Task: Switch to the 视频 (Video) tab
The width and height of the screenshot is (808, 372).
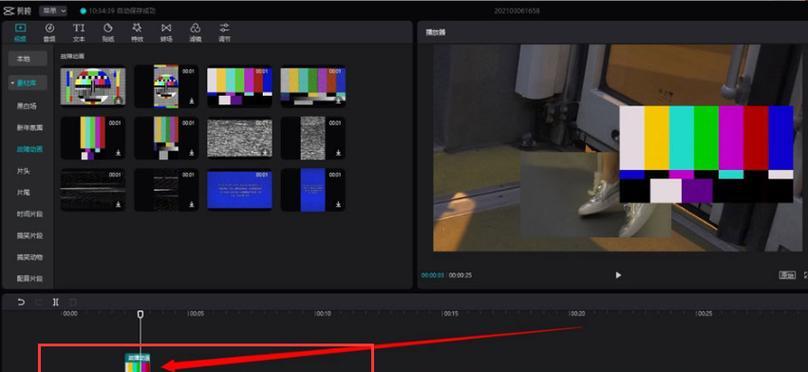Action: 20,32
